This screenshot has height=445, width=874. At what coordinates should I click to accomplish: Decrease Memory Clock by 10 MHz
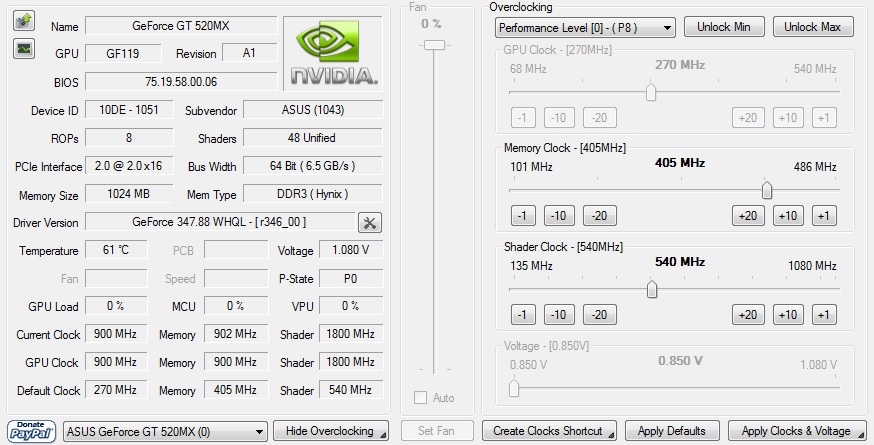tap(558, 215)
